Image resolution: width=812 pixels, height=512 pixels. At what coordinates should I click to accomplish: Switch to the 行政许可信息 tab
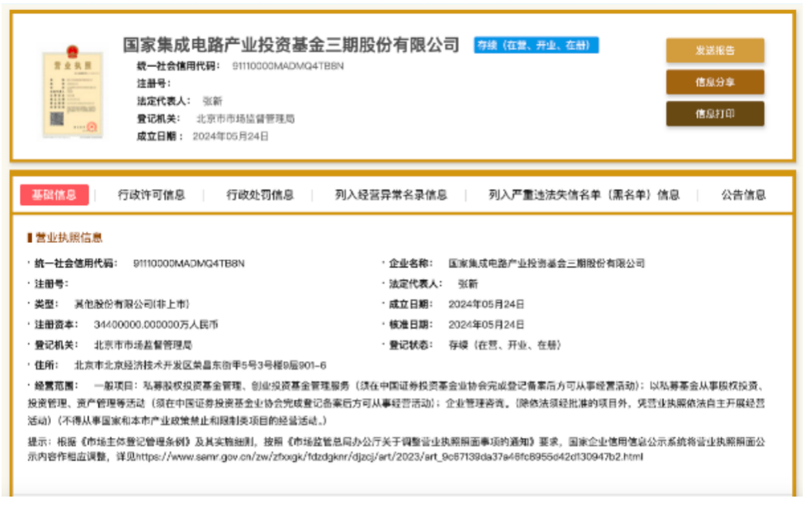(151, 195)
